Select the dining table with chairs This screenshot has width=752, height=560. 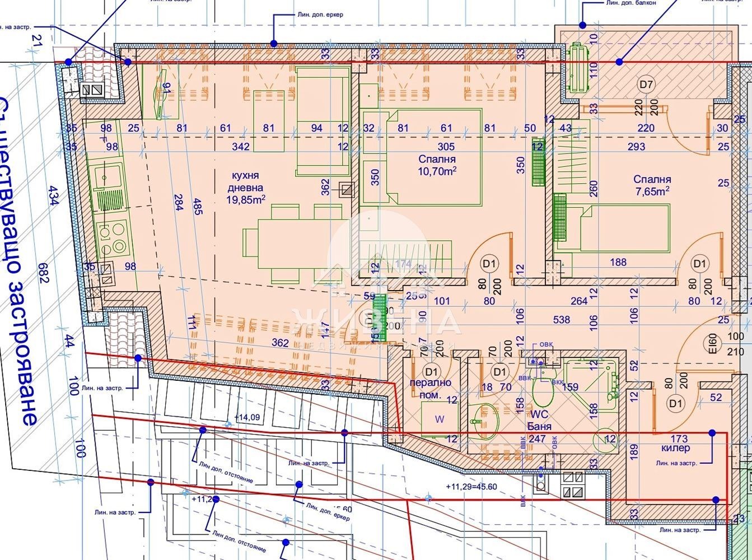(292, 244)
